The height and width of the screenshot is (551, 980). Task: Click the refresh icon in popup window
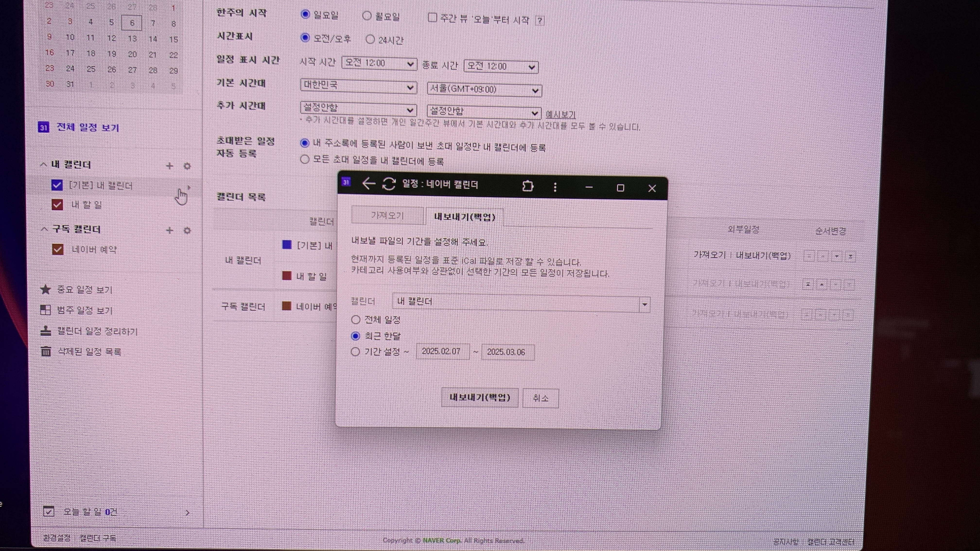pyautogui.click(x=389, y=184)
